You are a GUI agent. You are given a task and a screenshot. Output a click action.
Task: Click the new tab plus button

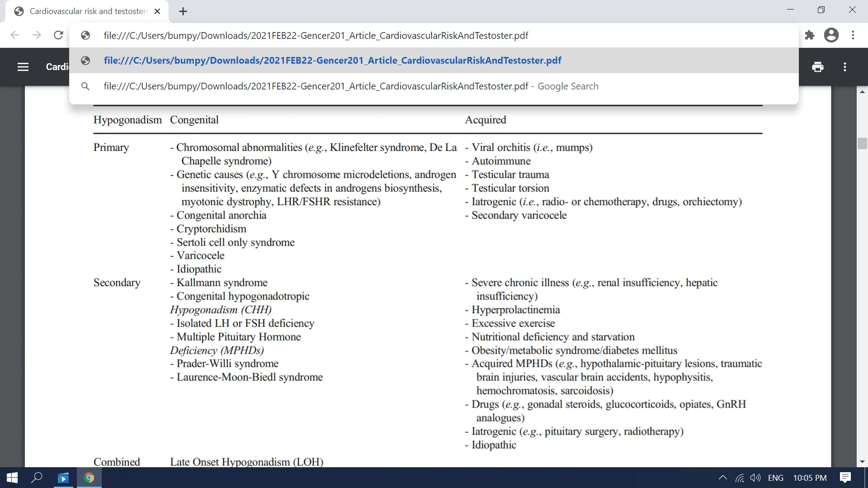pyautogui.click(x=183, y=11)
